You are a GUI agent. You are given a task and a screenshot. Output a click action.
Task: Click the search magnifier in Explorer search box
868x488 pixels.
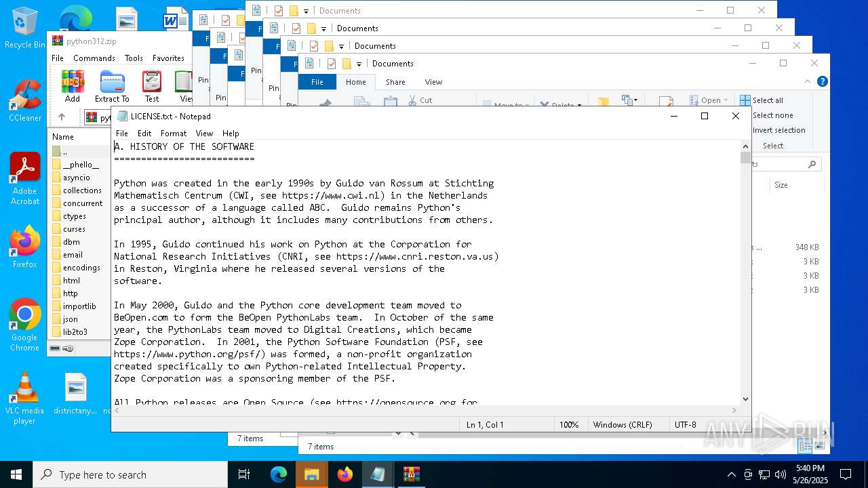click(x=812, y=164)
